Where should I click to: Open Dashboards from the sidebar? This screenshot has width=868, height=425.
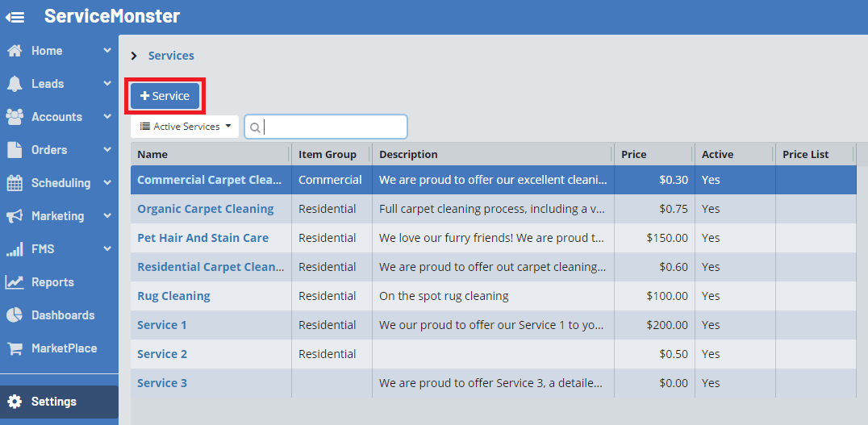point(62,315)
